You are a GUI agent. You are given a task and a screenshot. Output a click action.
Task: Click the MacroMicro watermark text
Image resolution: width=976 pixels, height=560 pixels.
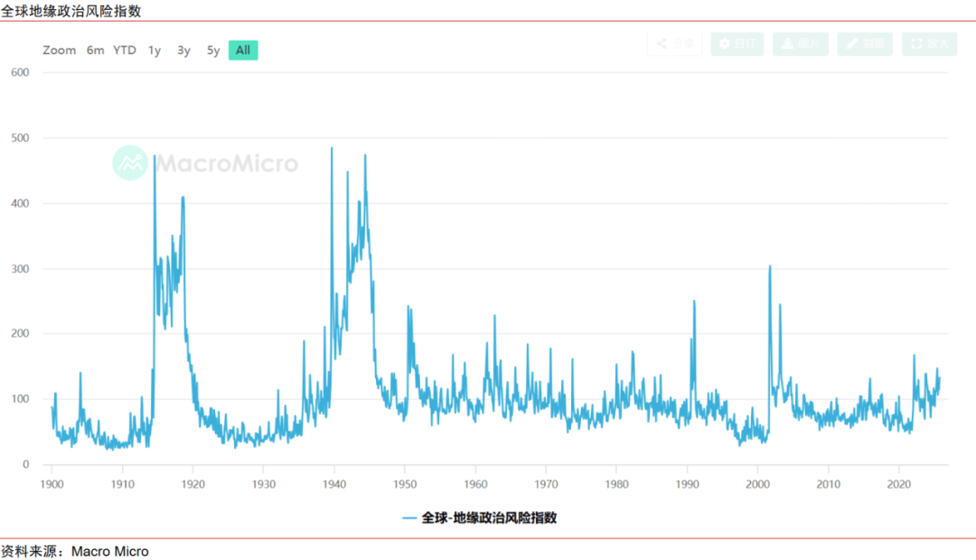[x=226, y=163]
